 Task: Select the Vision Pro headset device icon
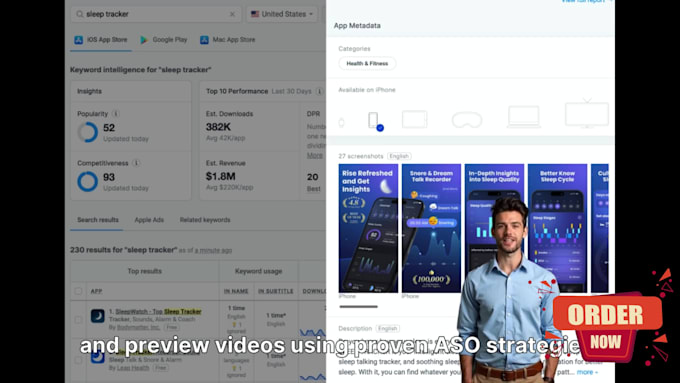[x=467, y=120]
